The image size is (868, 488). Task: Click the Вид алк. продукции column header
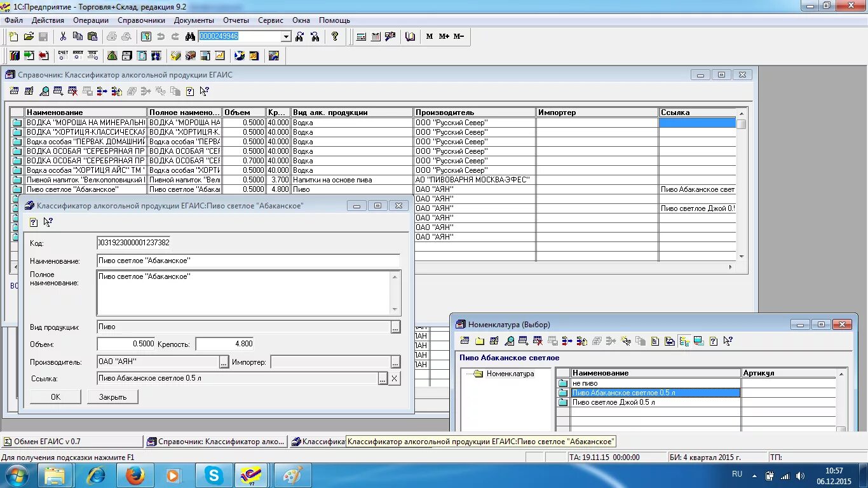353,112
